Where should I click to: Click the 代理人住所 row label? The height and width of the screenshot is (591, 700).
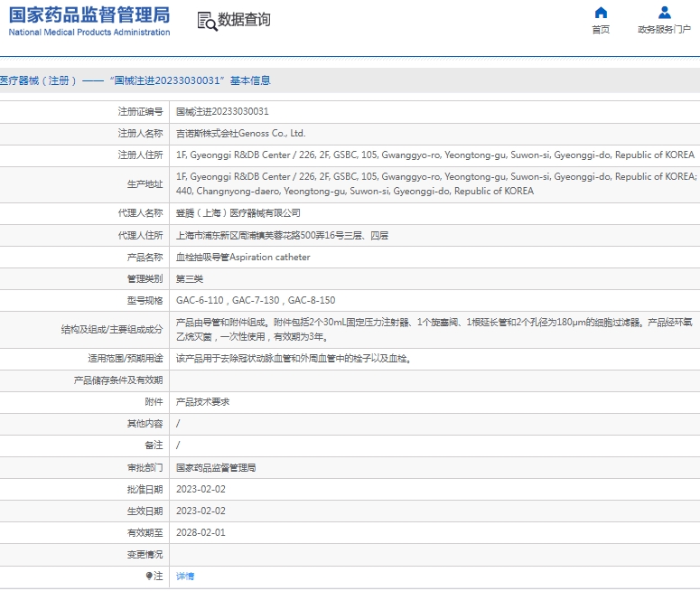140,236
